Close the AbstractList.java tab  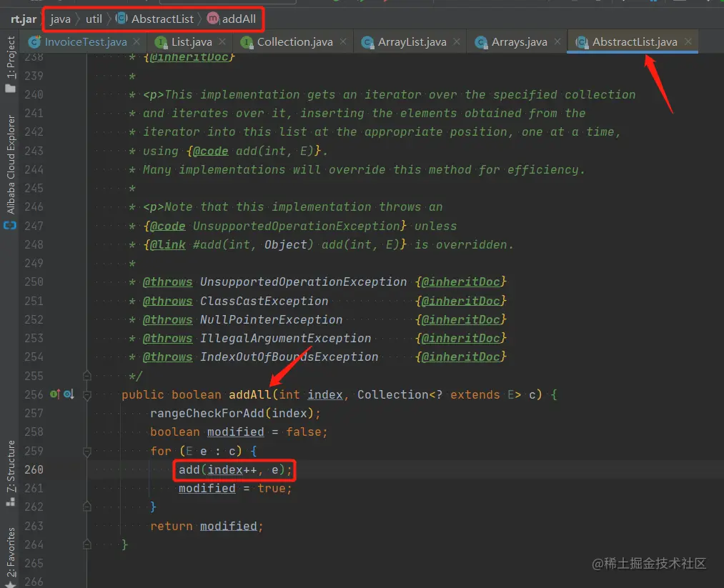pyautogui.click(x=688, y=41)
